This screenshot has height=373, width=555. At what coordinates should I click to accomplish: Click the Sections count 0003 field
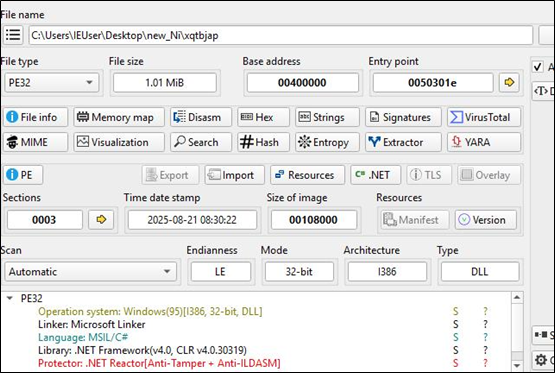[45, 220]
